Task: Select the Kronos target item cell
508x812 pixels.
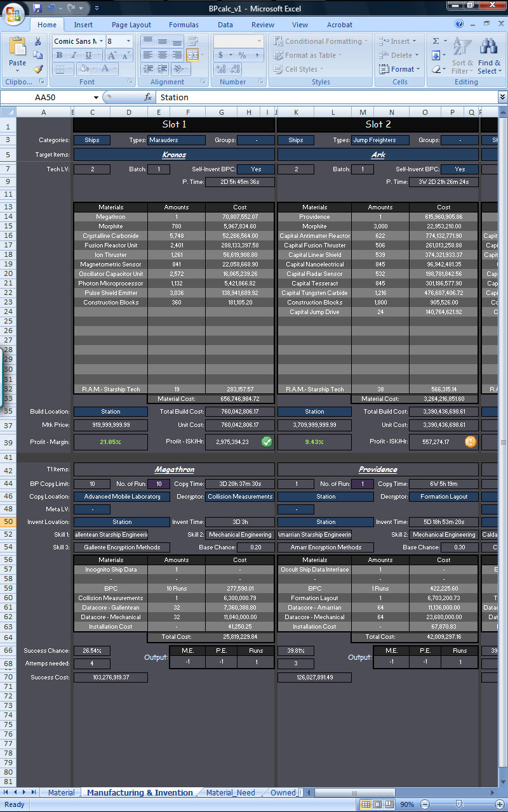Action: coord(174,155)
